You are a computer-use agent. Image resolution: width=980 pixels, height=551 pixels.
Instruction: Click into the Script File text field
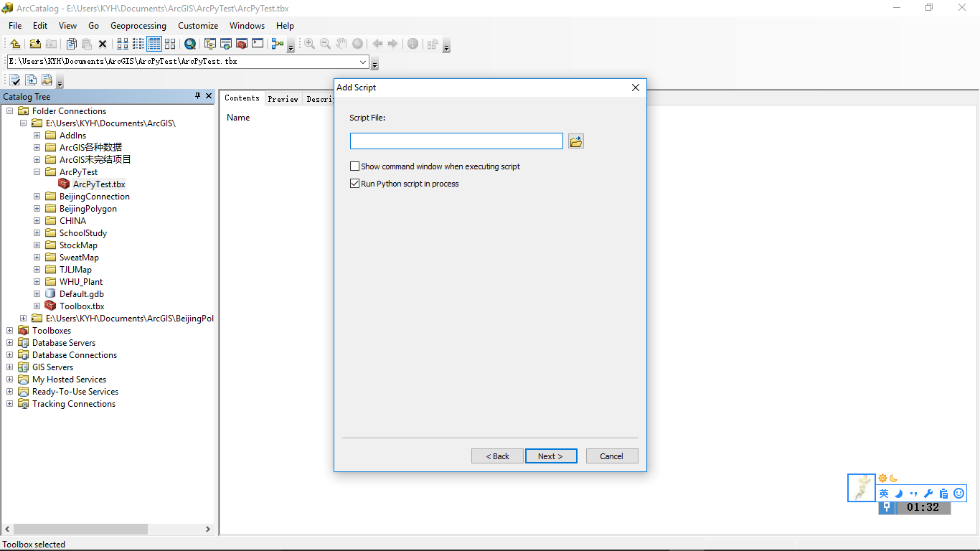coord(456,141)
